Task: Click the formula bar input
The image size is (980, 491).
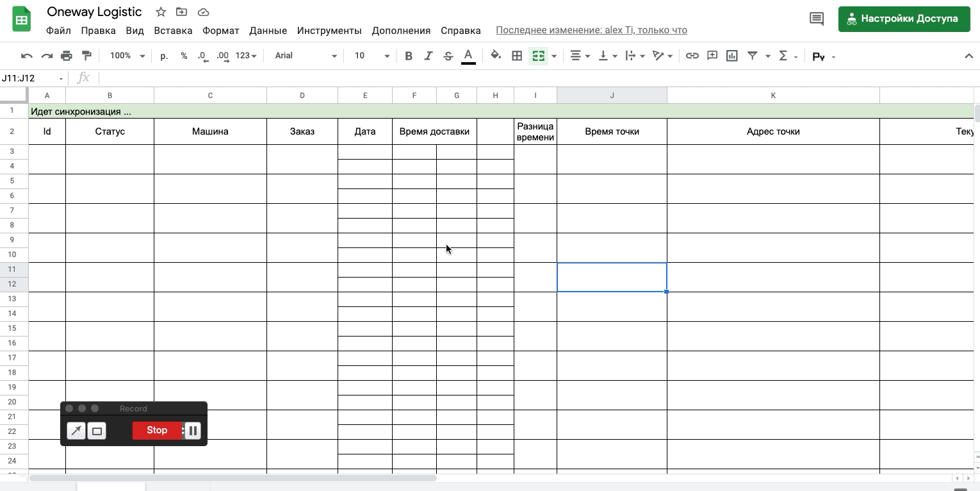Action: point(537,78)
